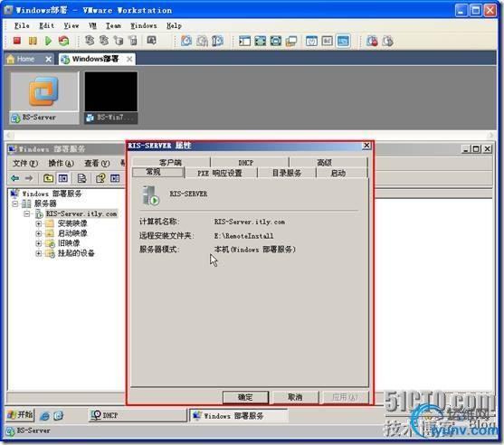Screen dimensions: 504x445
Task: Click the green Power On toolbar button
Action: 48,41
